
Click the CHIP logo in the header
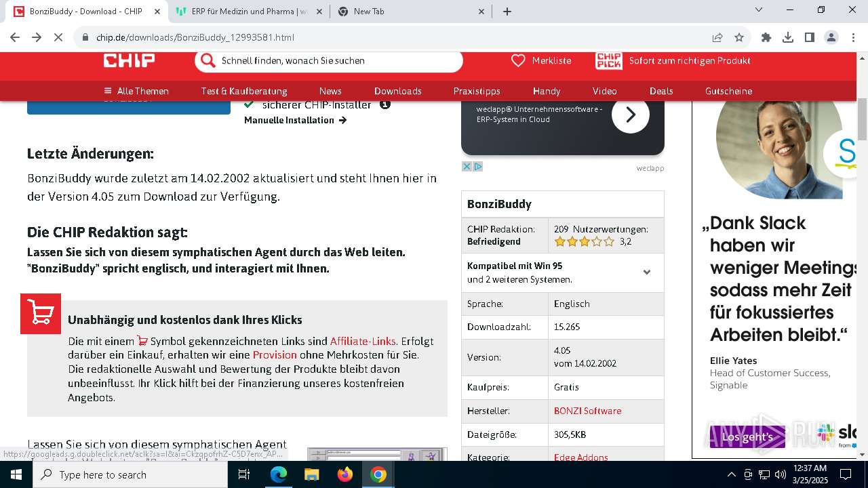click(129, 60)
